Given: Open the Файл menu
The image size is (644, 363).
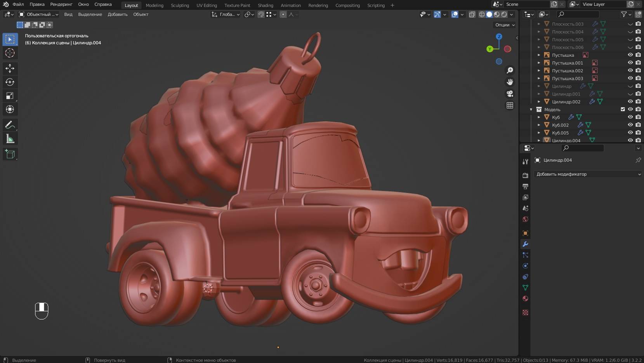Looking at the screenshot, I should tap(18, 4).
